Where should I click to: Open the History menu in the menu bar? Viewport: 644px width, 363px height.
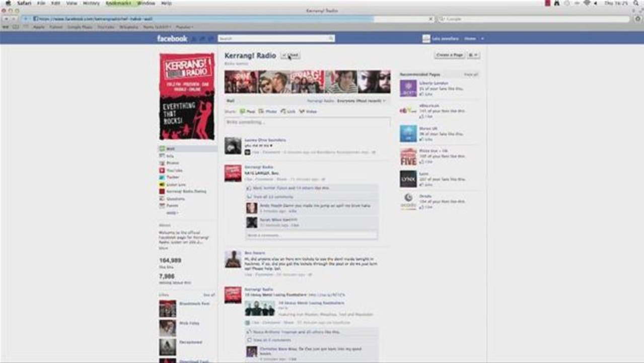[91, 3]
